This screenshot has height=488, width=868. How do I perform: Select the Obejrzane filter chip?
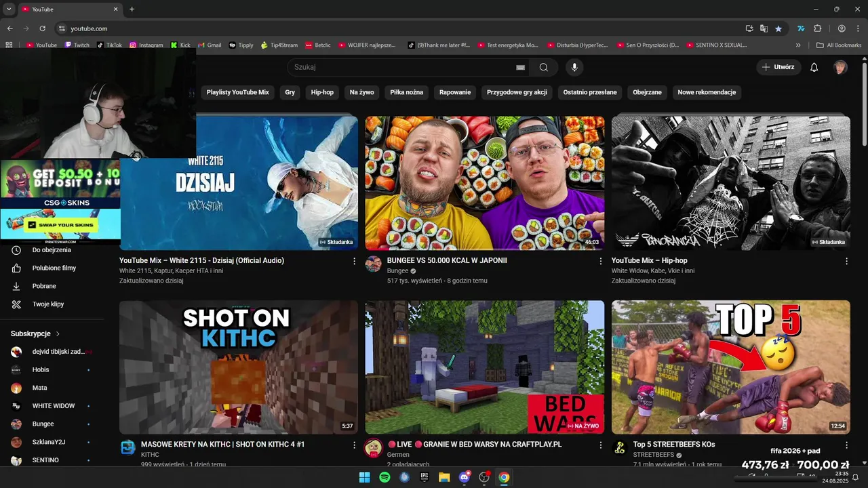pyautogui.click(x=647, y=92)
